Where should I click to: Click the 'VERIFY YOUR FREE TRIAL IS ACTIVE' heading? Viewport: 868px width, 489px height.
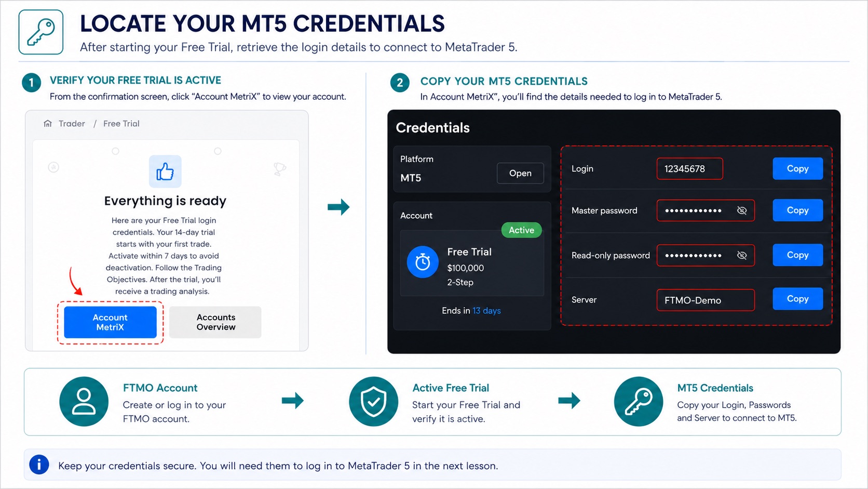[135, 80]
